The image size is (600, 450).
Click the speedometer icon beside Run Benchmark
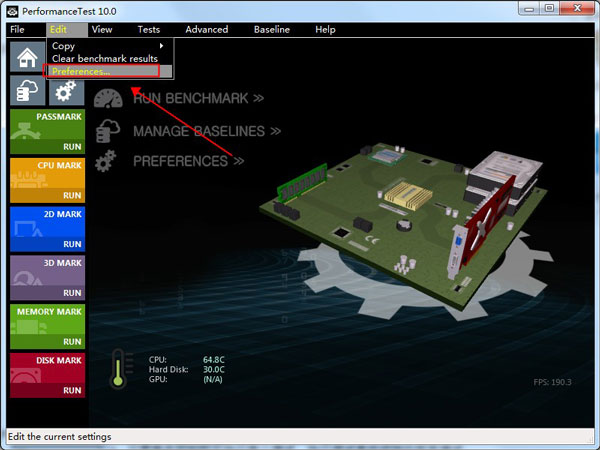coord(108,99)
